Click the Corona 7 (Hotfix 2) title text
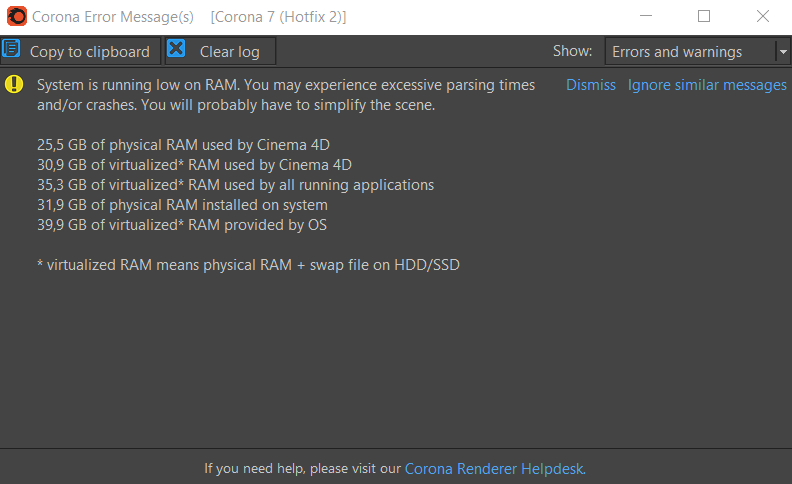 [x=278, y=17]
